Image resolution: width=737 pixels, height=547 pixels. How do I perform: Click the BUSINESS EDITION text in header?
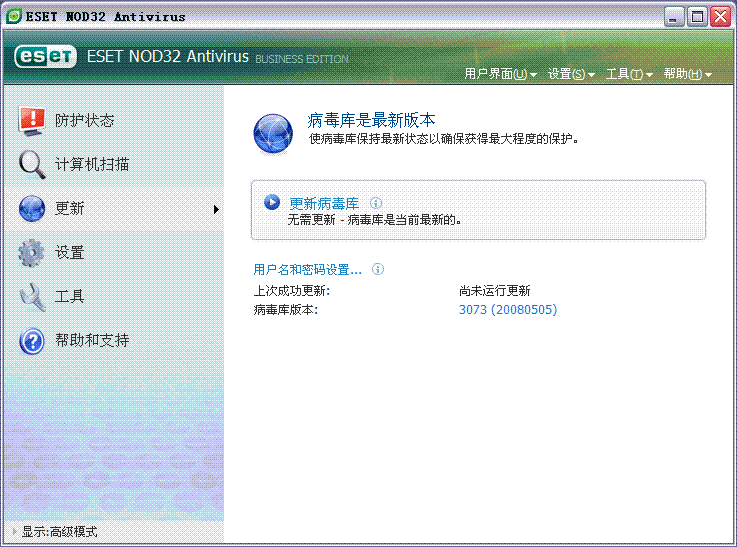pos(302,59)
